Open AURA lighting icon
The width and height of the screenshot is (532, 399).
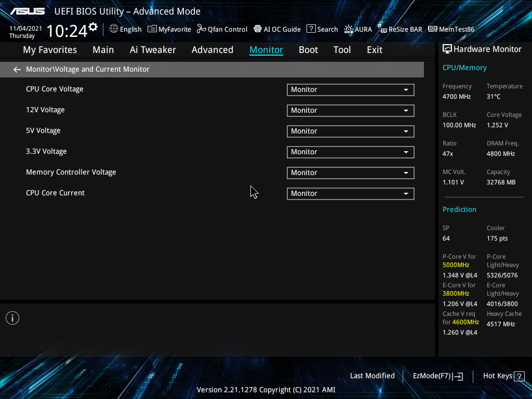click(x=349, y=29)
